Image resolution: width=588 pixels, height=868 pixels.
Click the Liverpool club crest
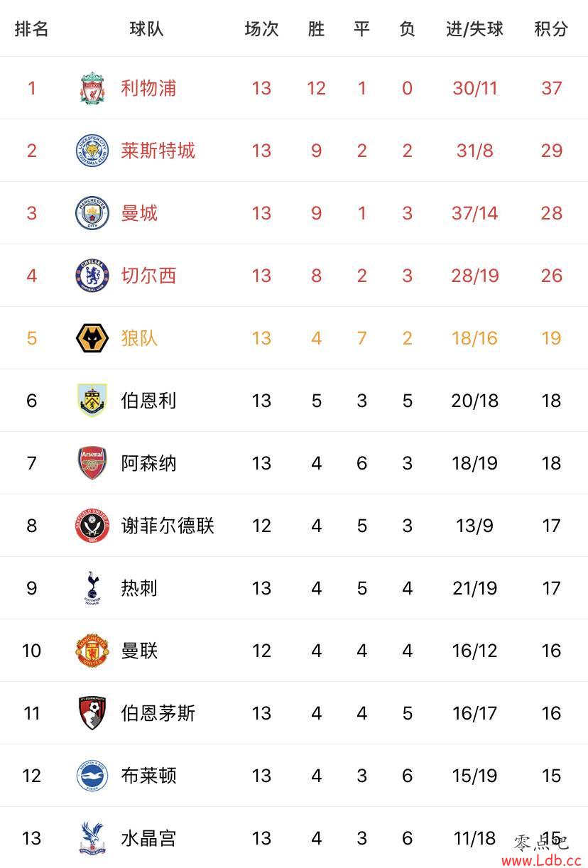92,88
